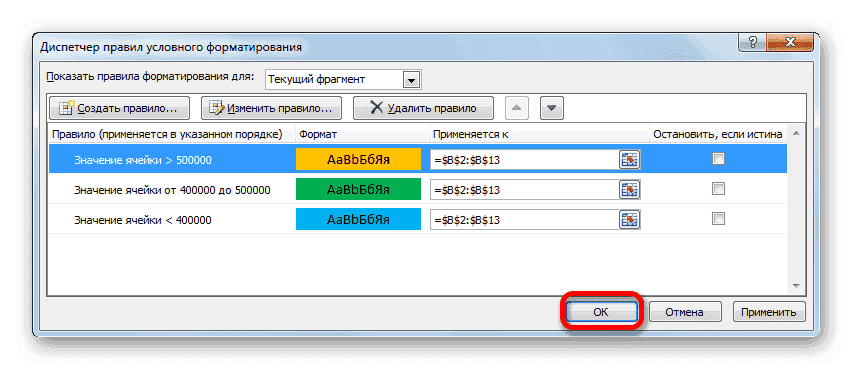
Task: Move rule up with the up arrow
Action: tap(517, 108)
